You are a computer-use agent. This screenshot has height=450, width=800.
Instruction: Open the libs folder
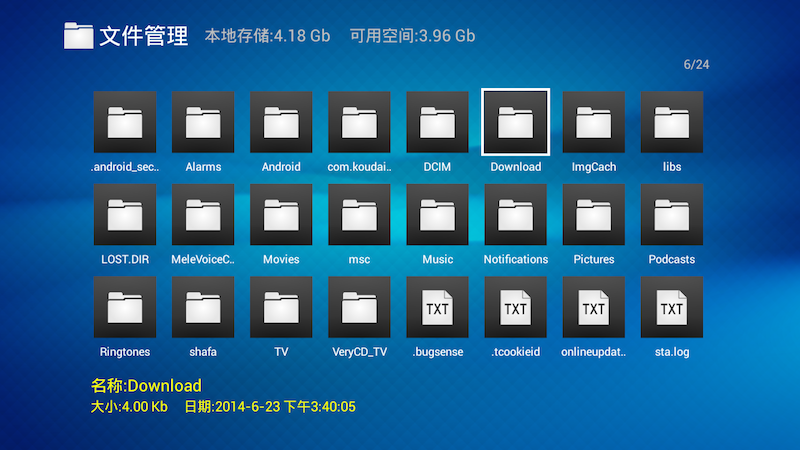click(672, 122)
